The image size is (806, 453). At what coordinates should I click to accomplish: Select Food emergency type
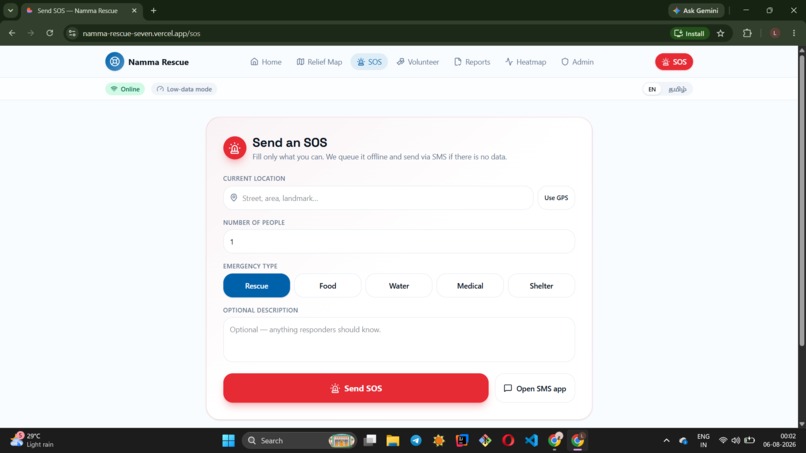point(327,285)
